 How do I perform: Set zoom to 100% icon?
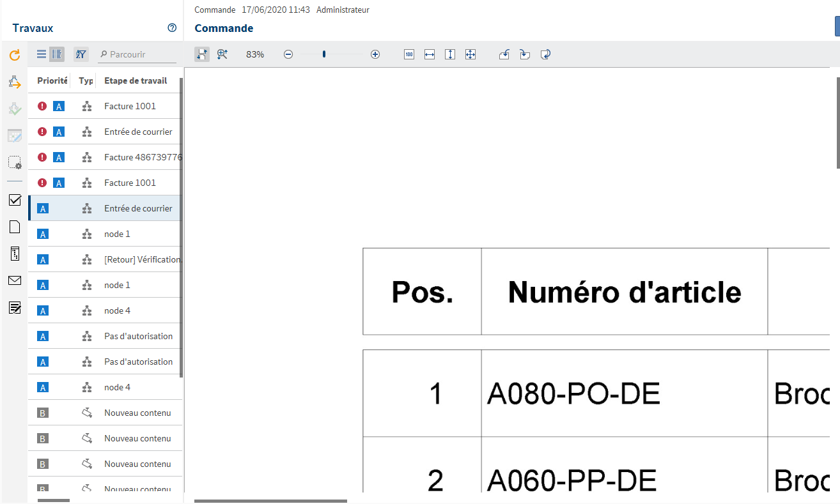pos(409,55)
